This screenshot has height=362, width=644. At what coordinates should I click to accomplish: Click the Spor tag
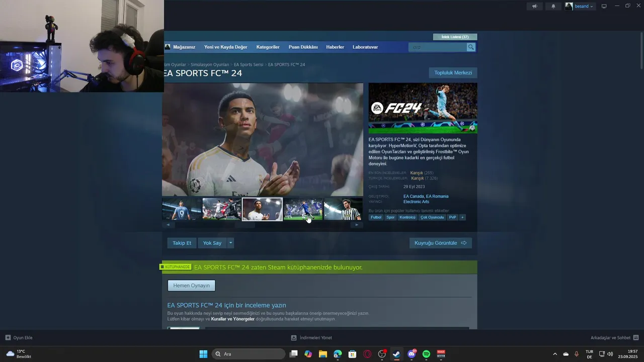(x=390, y=217)
